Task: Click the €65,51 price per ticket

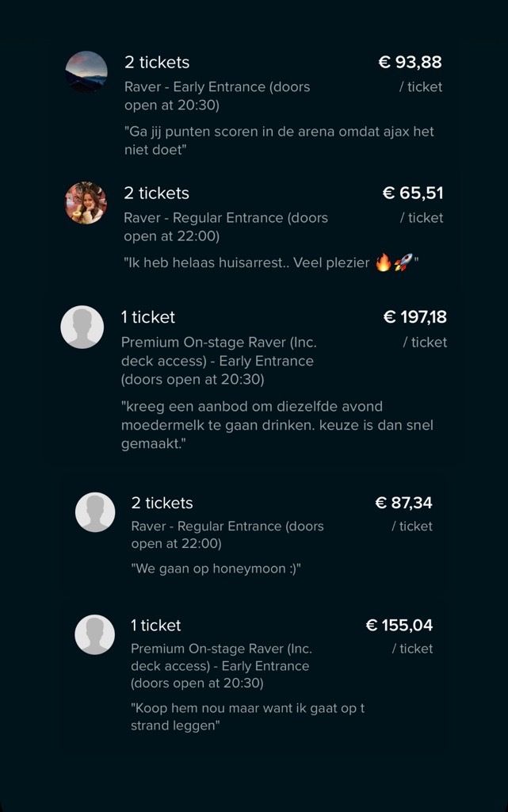Action: click(x=412, y=193)
